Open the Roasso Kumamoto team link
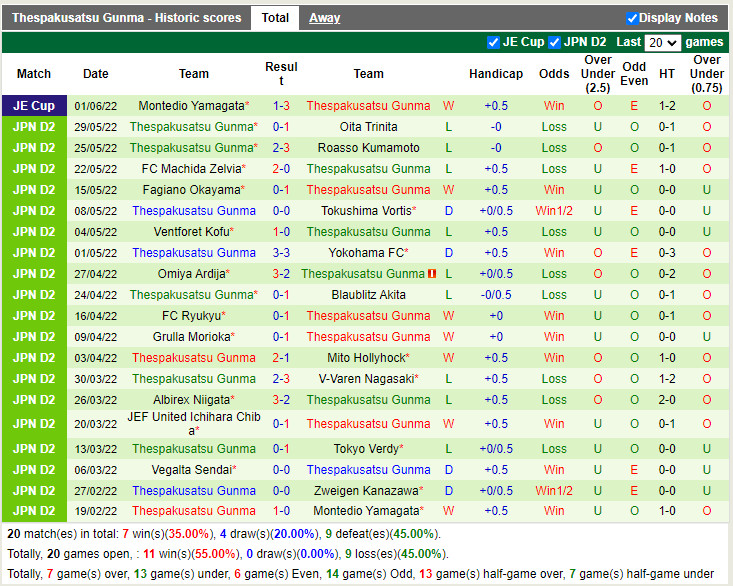 pyautogui.click(x=368, y=148)
